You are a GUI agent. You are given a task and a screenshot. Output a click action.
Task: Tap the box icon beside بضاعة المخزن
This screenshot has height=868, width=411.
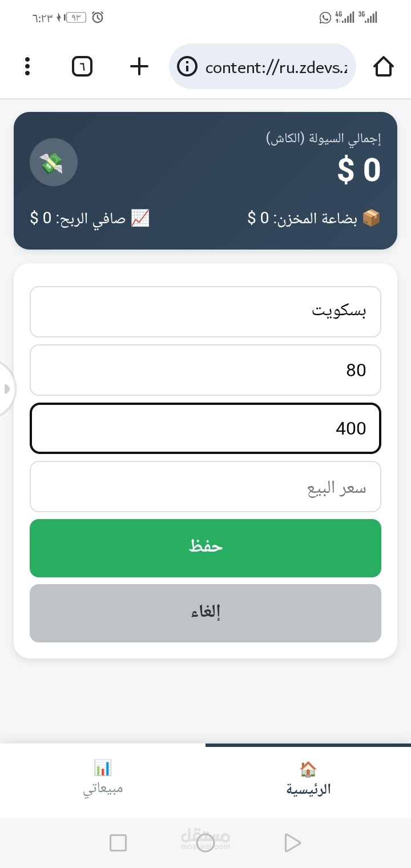click(x=372, y=218)
